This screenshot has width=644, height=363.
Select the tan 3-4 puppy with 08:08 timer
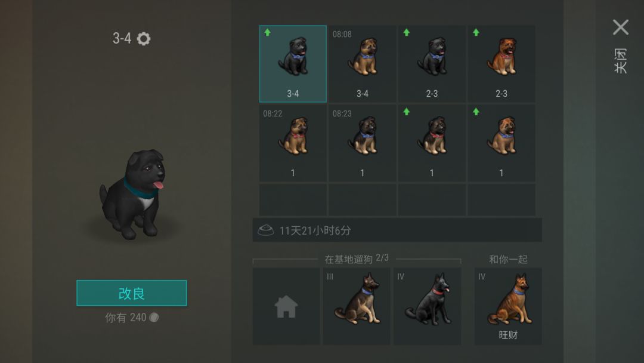[363, 64]
